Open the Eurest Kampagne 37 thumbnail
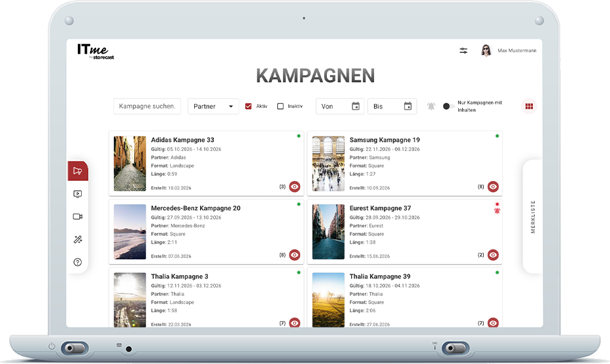 [x=328, y=232]
